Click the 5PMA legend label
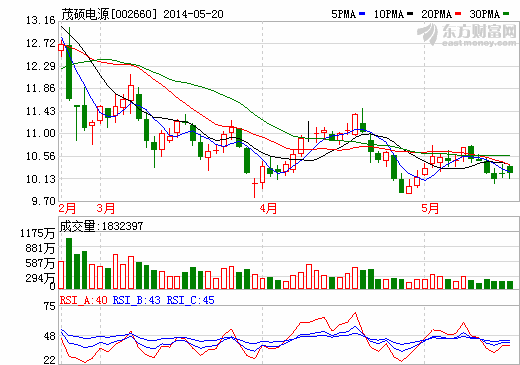520x365 pixels. (x=343, y=14)
